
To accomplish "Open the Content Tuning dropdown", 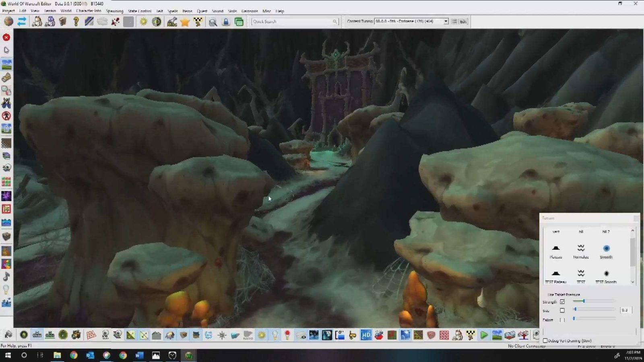I will (446, 21).
